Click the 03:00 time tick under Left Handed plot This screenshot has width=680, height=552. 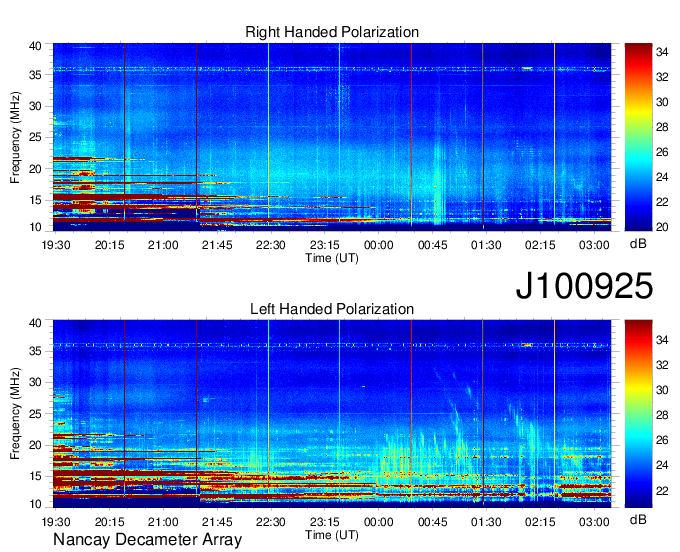tap(594, 522)
